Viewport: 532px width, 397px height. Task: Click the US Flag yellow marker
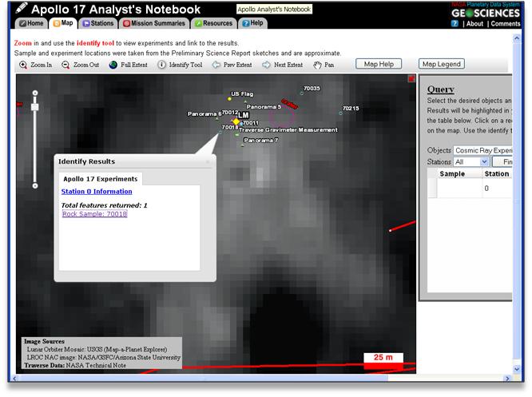[x=229, y=99]
